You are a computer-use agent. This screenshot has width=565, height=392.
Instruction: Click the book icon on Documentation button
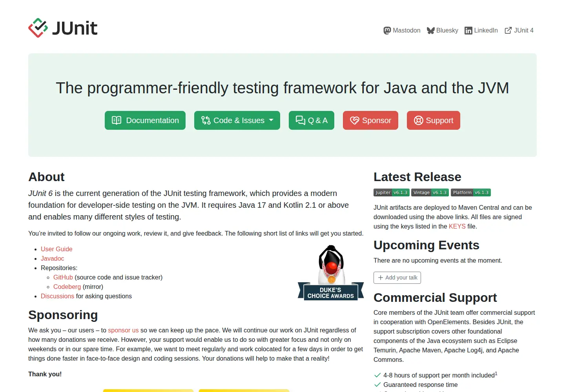(x=117, y=120)
